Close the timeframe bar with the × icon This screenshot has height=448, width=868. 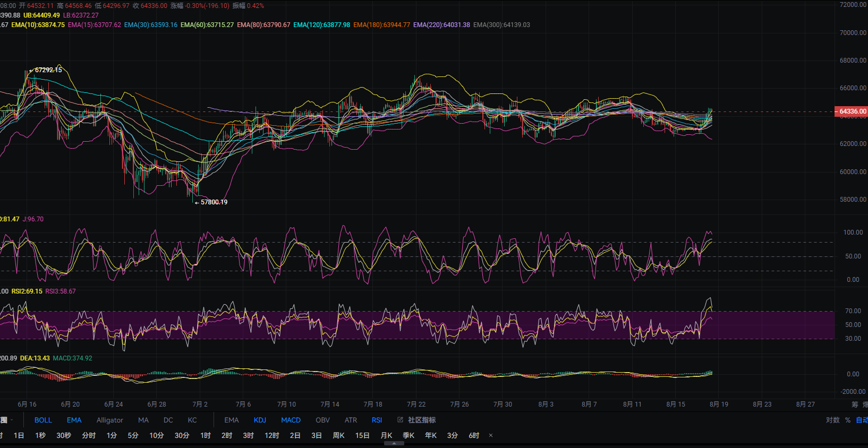(x=491, y=435)
